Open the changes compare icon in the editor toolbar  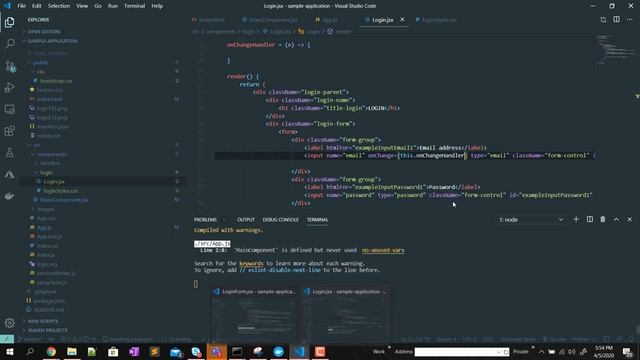tap(603, 19)
